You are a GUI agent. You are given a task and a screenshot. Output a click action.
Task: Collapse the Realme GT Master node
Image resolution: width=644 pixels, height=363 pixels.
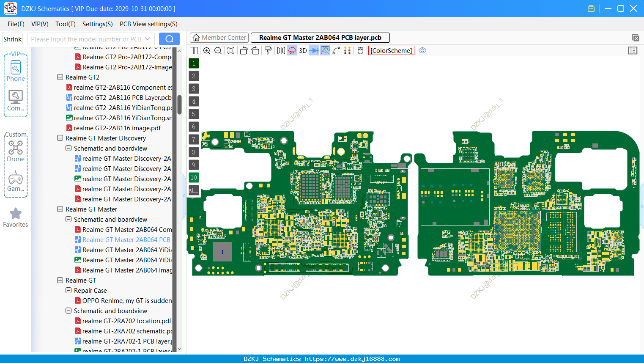click(x=60, y=209)
